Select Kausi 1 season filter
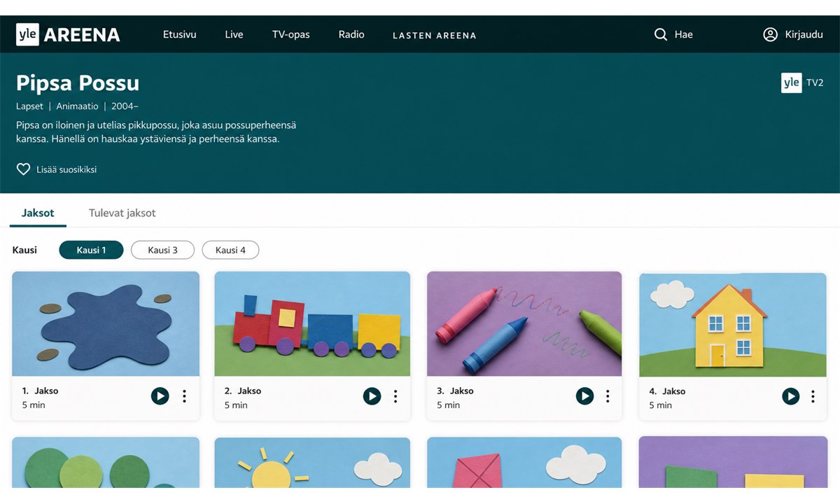 pos(91,250)
